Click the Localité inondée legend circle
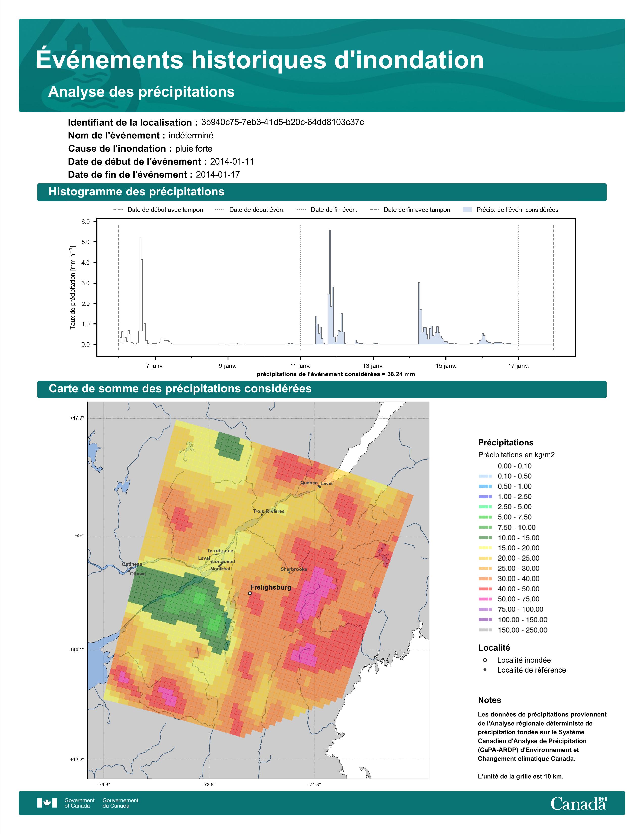This screenshot has height=834, width=644. click(x=485, y=660)
